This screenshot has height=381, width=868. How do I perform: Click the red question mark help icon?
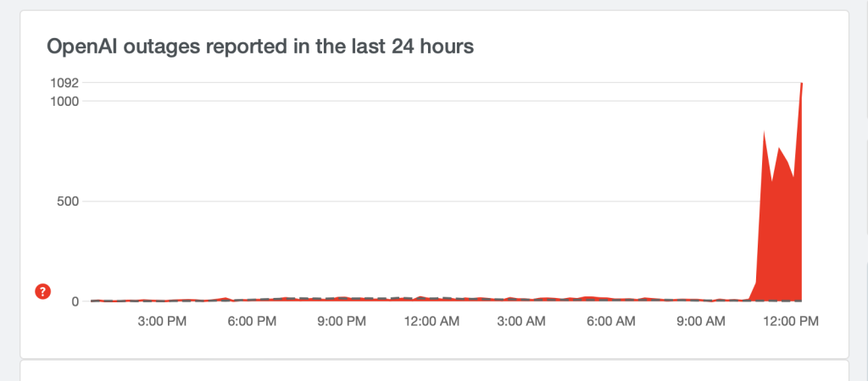[x=42, y=291]
